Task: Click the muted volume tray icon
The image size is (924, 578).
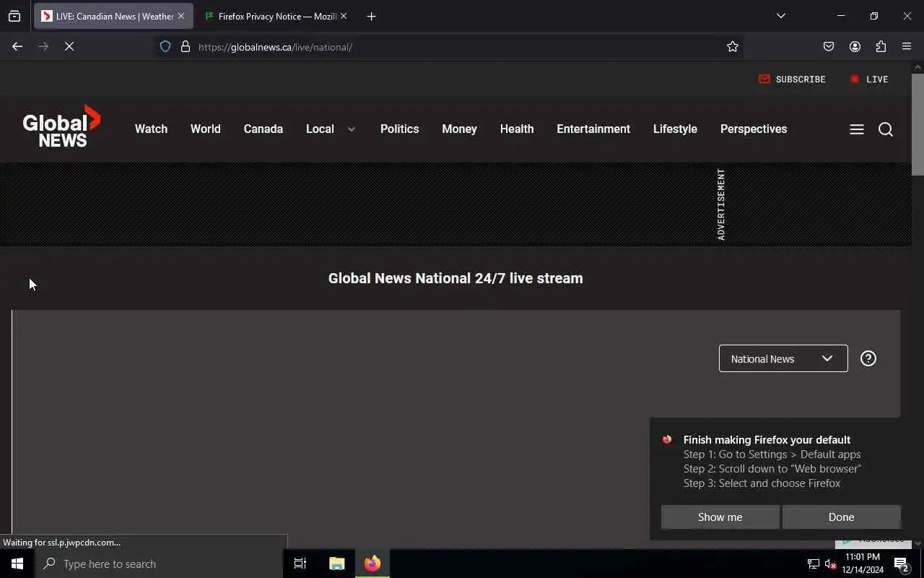Action: pos(830,564)
